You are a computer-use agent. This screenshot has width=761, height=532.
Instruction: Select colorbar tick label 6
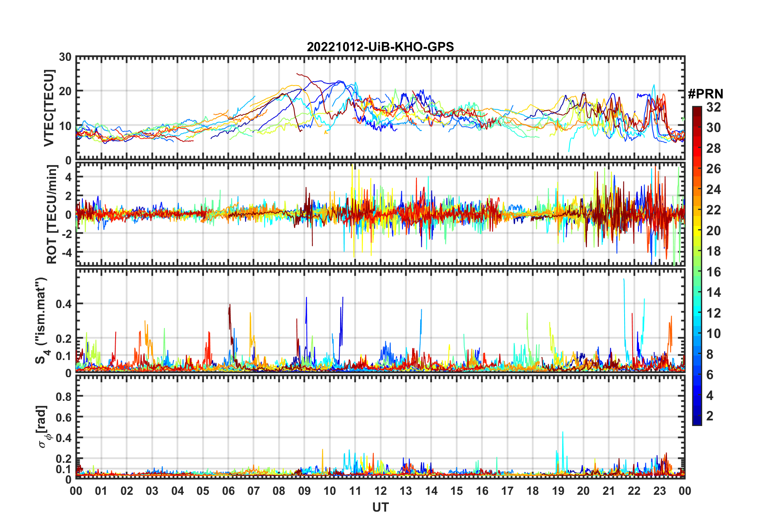pyautogui.click(x=710, y=375)
